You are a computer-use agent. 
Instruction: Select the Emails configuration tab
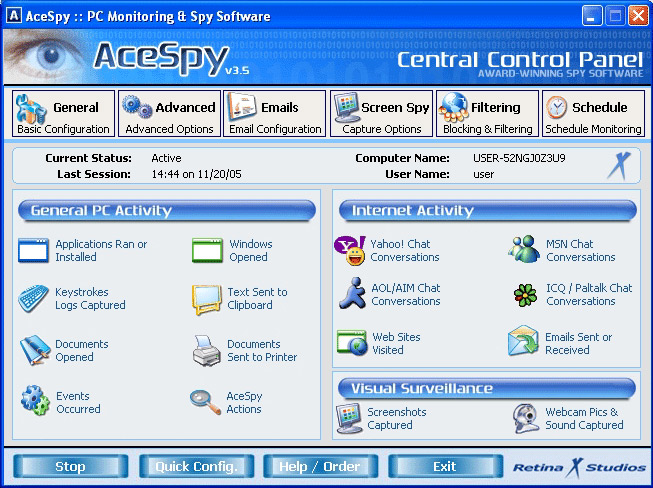coord(275,115)
